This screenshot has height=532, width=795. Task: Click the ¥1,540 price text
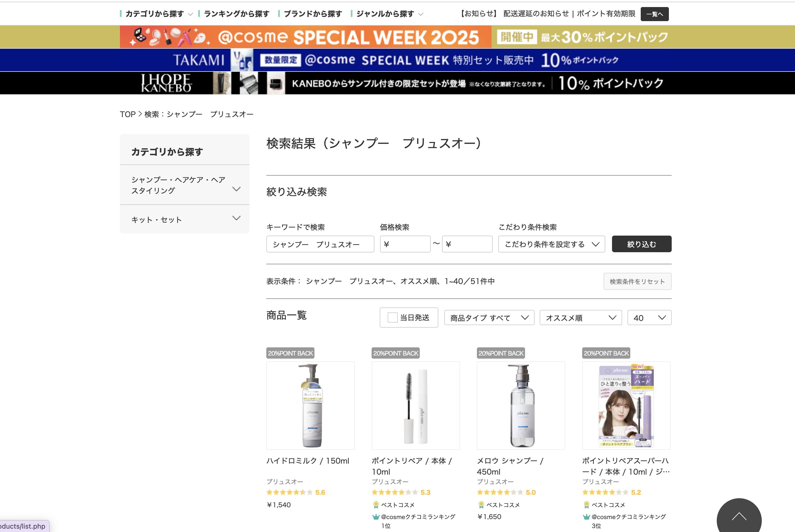279,505
